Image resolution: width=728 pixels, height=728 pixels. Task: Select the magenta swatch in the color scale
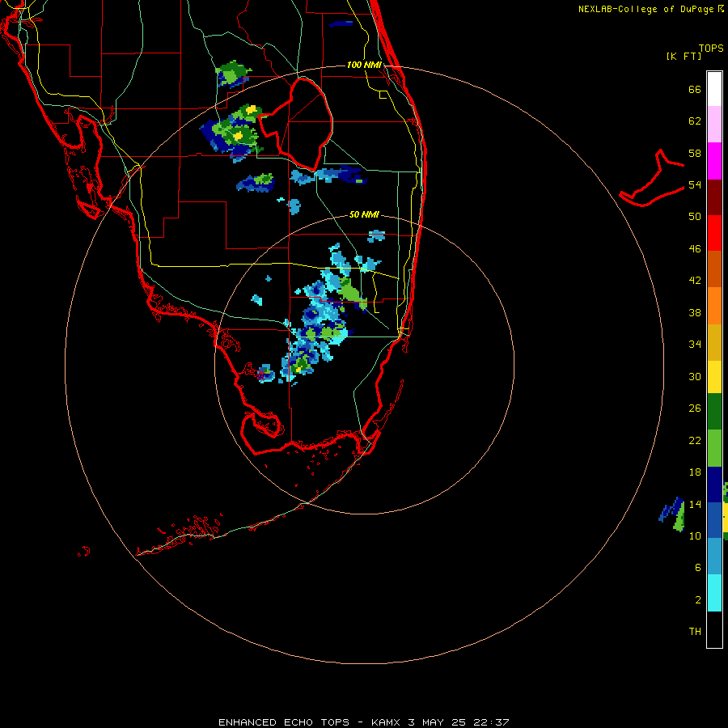(714, 161)
